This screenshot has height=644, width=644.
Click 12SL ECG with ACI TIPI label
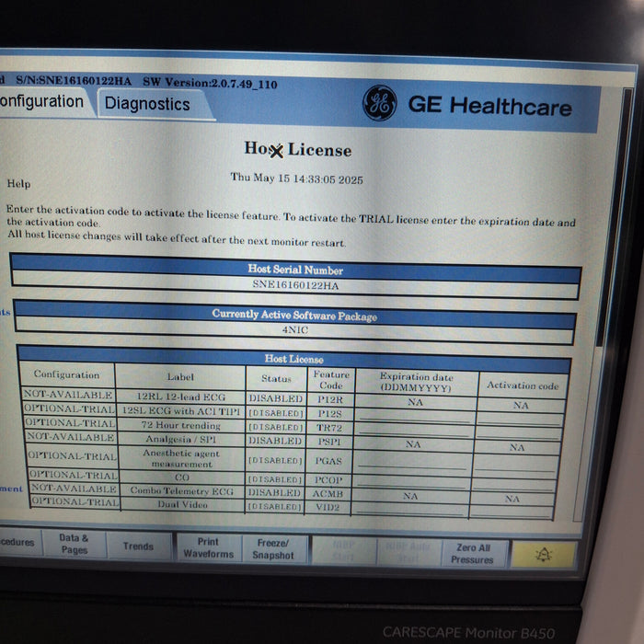click(x=181, y=411)
